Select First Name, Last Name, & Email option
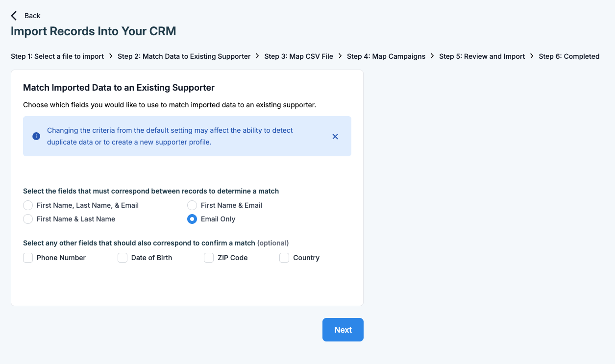The image size is (615, 364). click(28, 205)
